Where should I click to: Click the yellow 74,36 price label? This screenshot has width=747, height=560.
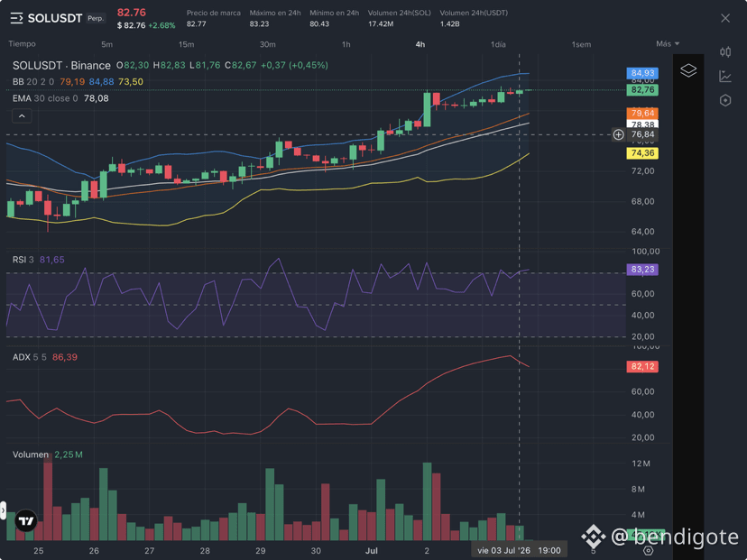[642, 153]
